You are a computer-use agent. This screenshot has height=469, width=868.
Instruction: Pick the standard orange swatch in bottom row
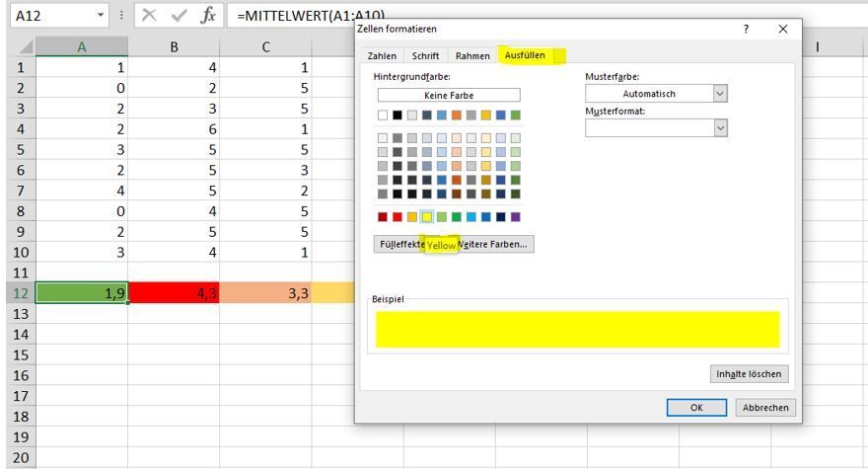pos(412,217)
